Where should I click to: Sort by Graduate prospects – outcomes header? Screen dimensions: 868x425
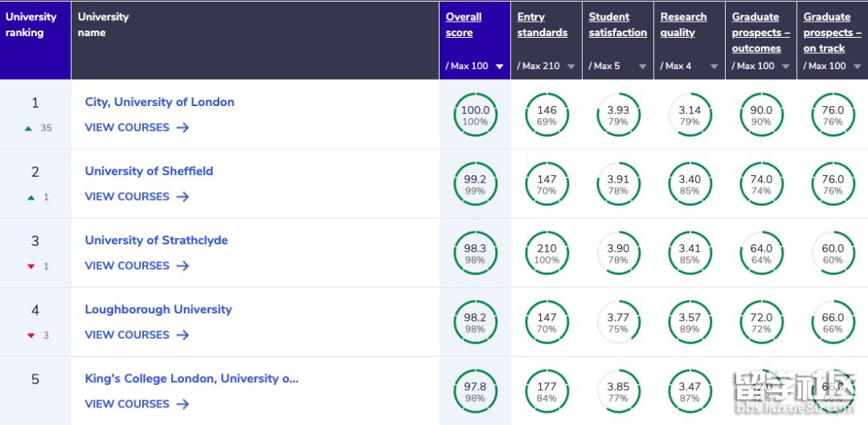(x=760, y=32)
